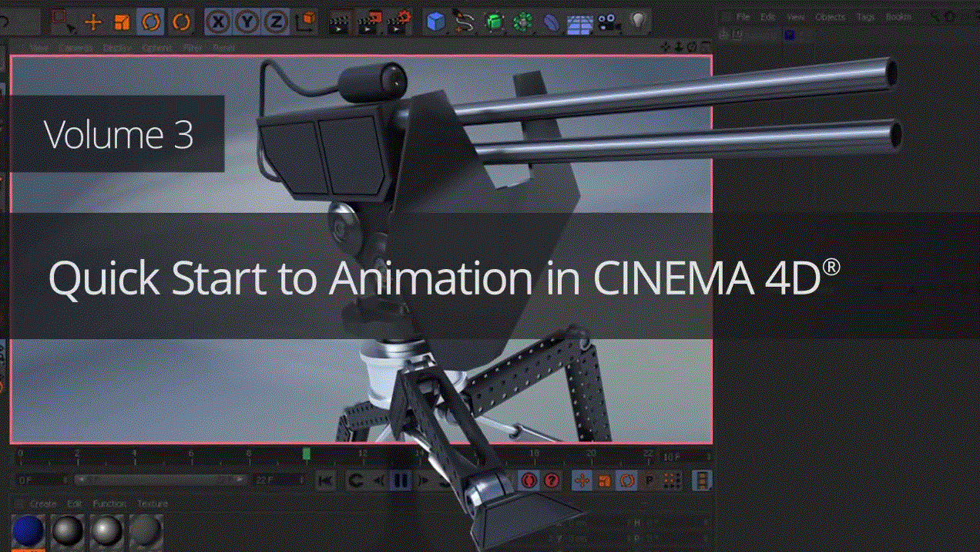
Task: Go to start of animation
Action: (x=326, y=481)
